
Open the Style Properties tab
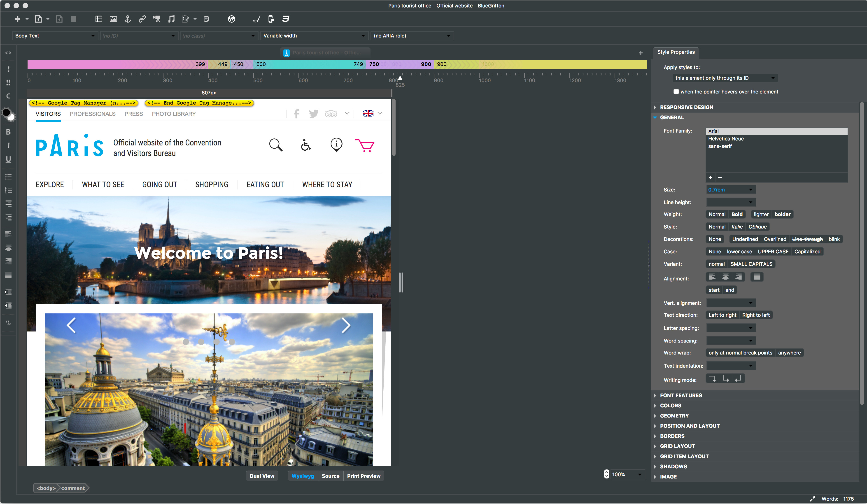676,52
